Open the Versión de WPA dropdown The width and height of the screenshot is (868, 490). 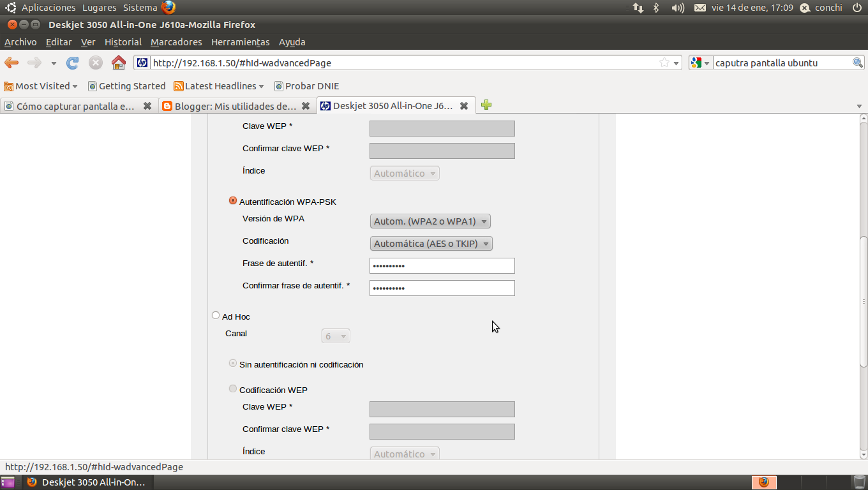click(430, 221)
